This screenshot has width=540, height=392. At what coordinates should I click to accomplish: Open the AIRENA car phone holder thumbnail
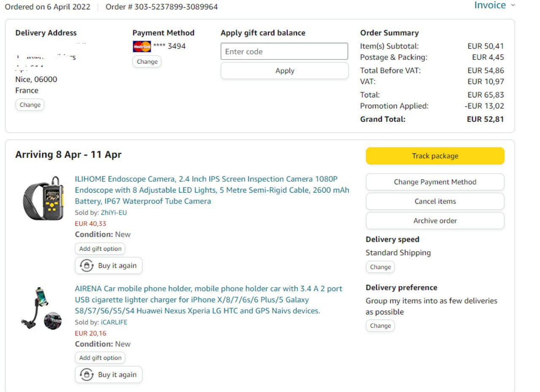(41, 308)
